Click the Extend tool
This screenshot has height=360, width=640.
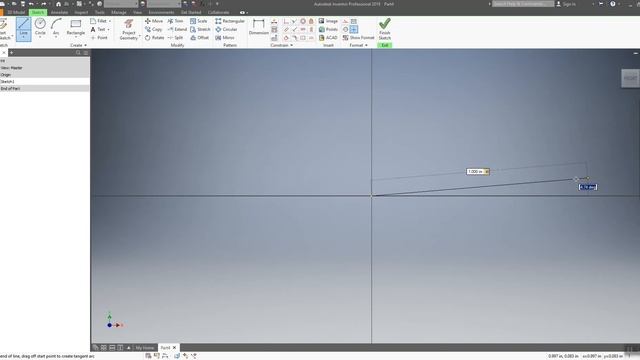(x=177, y=29)
